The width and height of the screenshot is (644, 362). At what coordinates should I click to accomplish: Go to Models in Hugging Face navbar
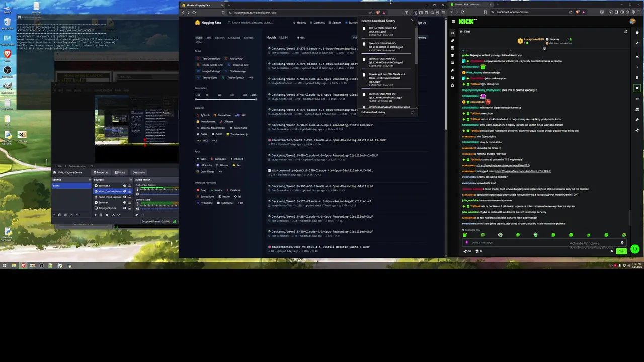pyautogui.click(x=300, y=23)
